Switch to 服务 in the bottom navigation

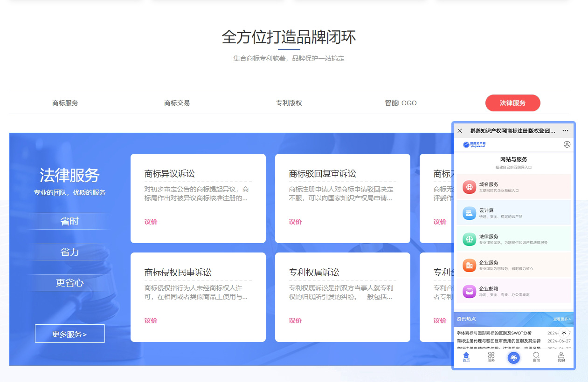491,357
